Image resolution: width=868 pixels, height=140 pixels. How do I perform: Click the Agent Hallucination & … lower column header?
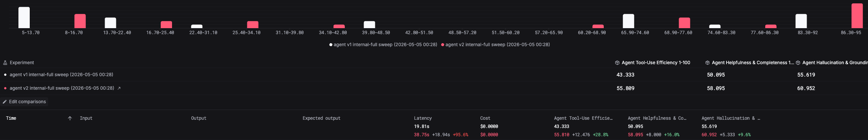tap(731, 118)
